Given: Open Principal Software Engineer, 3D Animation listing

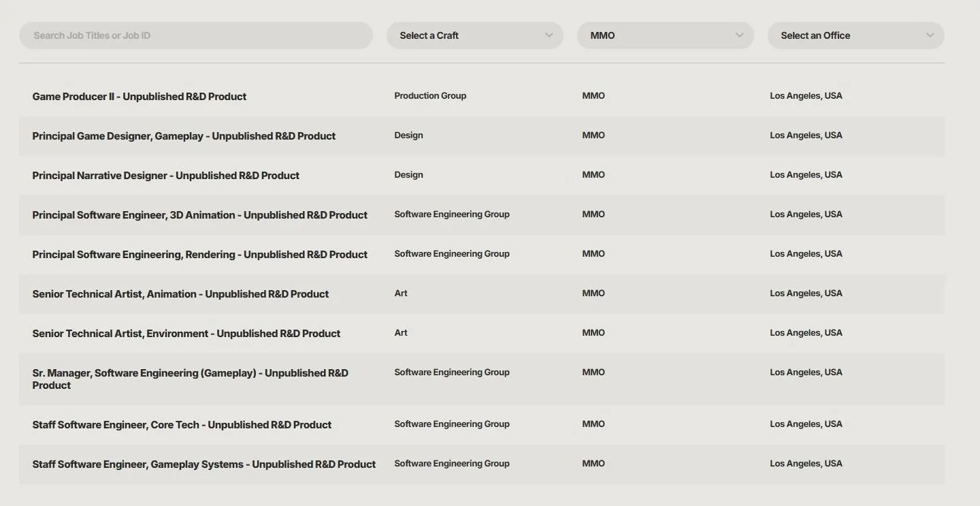Looking at the screenshot, I should coord(199,215).
